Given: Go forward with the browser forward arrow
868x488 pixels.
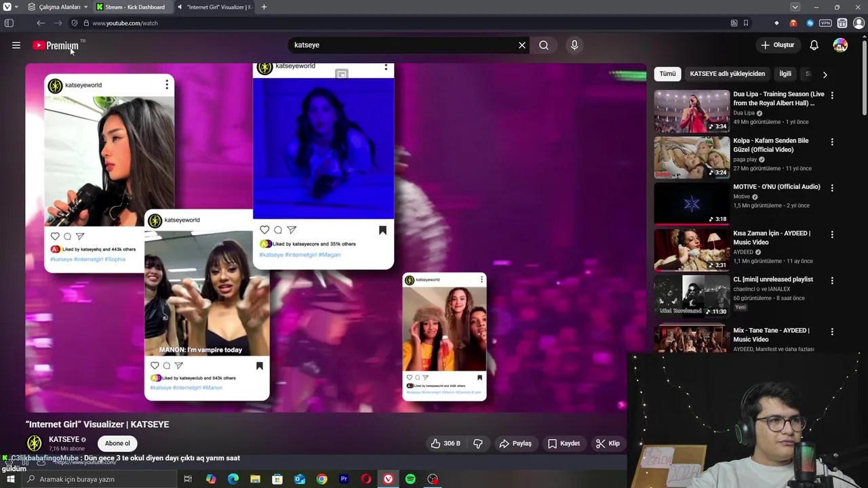Looking at the screenshot, I should [x=58, y=23].
